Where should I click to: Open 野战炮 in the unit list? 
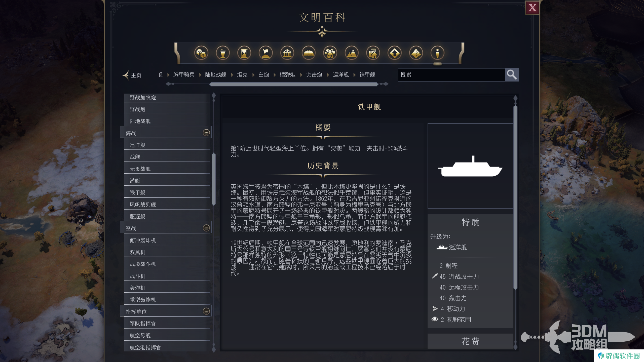167,109
